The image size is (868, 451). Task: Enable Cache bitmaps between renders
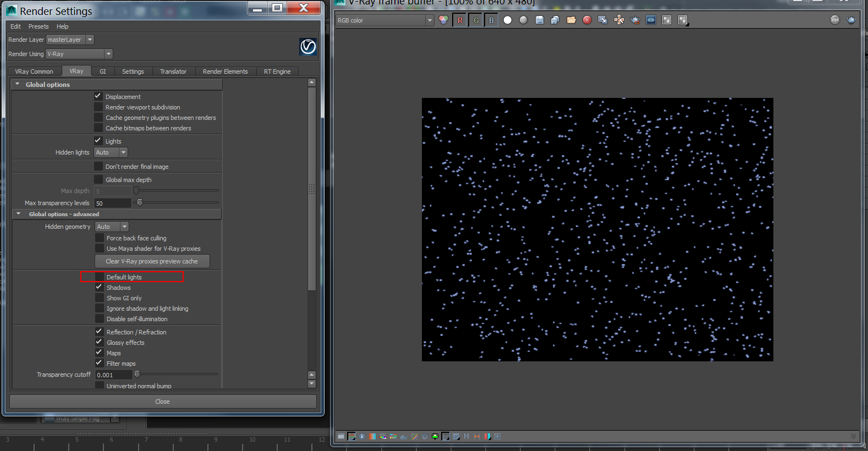[x=98, y=128]
